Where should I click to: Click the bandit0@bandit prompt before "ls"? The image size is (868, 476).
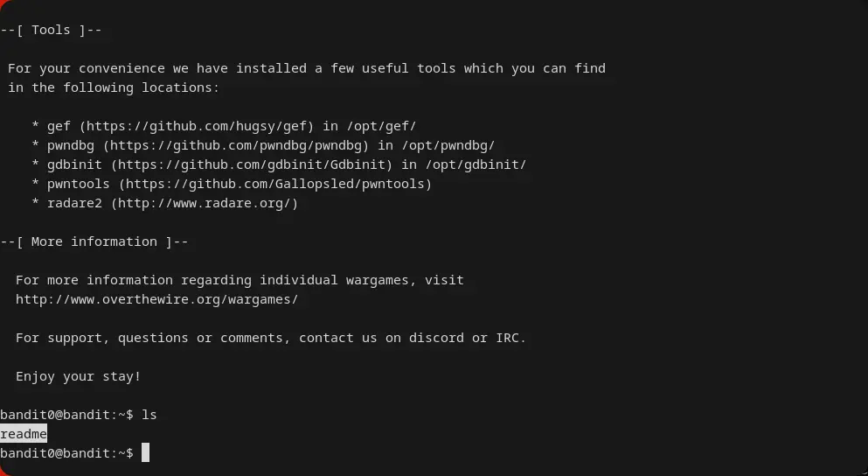tap(66, 415)
